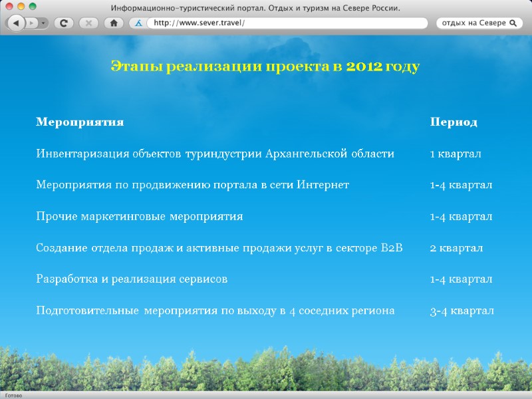Screen dimensions: 532x399
Task: Click the magnifier search icon
Action: tap(513, 23)
